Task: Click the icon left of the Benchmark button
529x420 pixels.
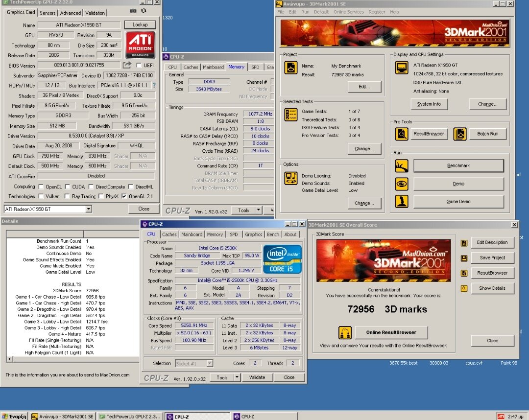Action: pos(402,166)
